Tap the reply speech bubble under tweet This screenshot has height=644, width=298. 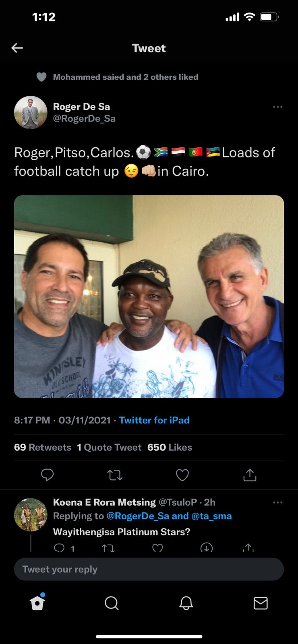(47, 475)
